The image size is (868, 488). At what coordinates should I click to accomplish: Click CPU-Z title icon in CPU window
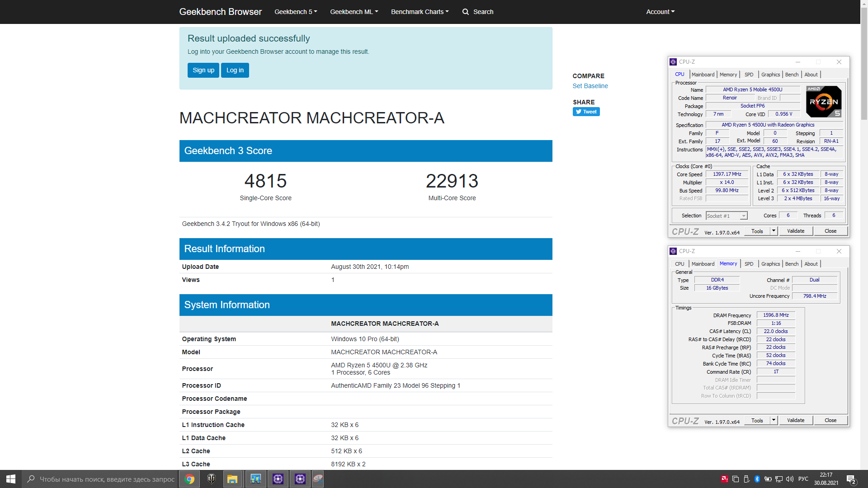673,62
